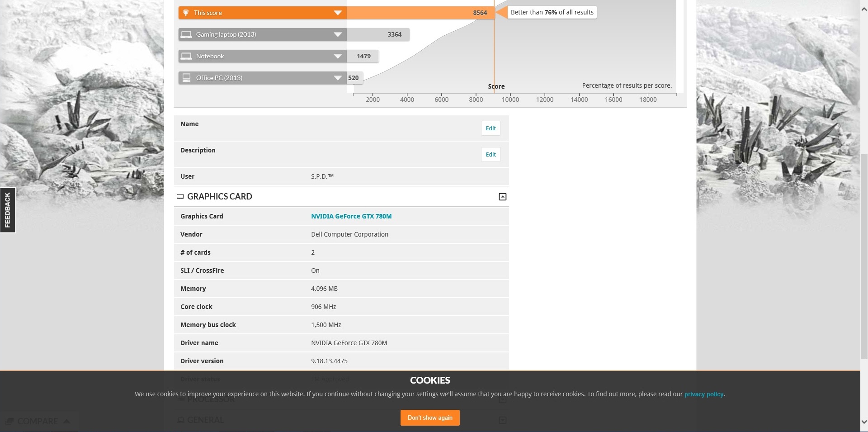Screen dimensions: 868x432
Task: Select the SLI / CrossFire value On
Action: (315, 271)
